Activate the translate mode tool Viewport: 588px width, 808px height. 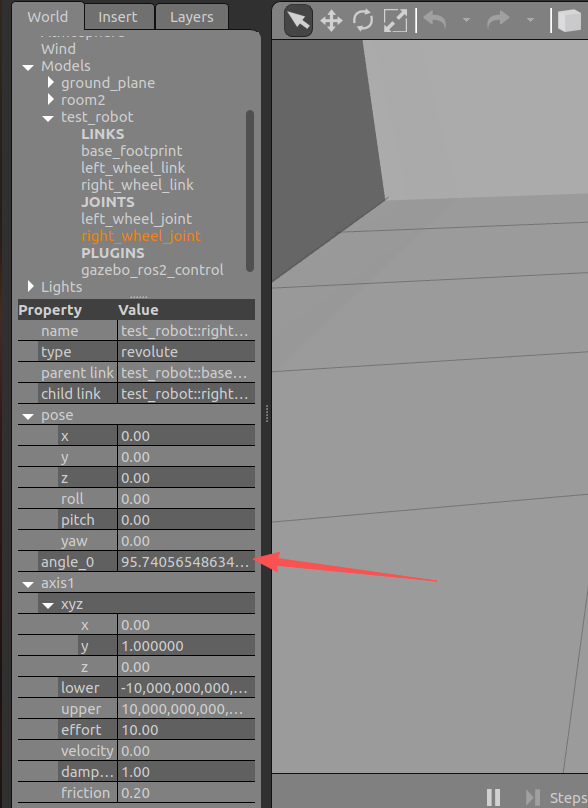coord(331,21)
